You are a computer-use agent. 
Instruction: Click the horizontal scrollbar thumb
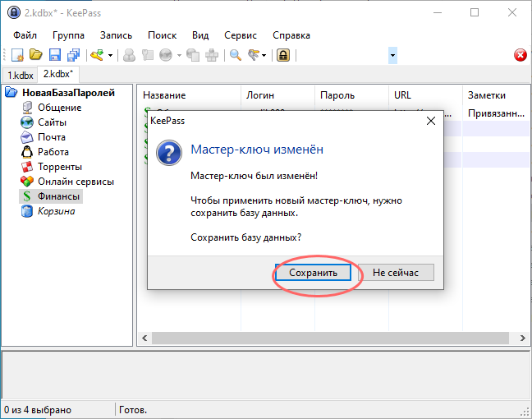[330, 338]
